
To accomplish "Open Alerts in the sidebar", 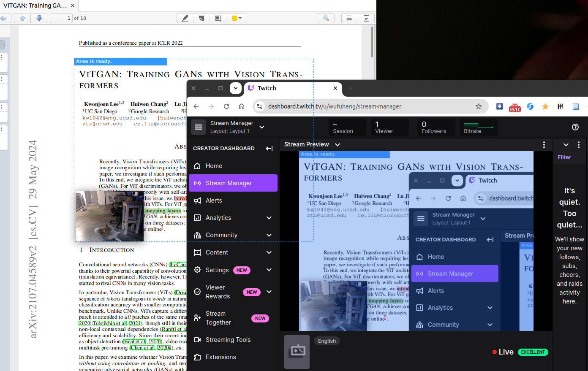I will (233, 200).
